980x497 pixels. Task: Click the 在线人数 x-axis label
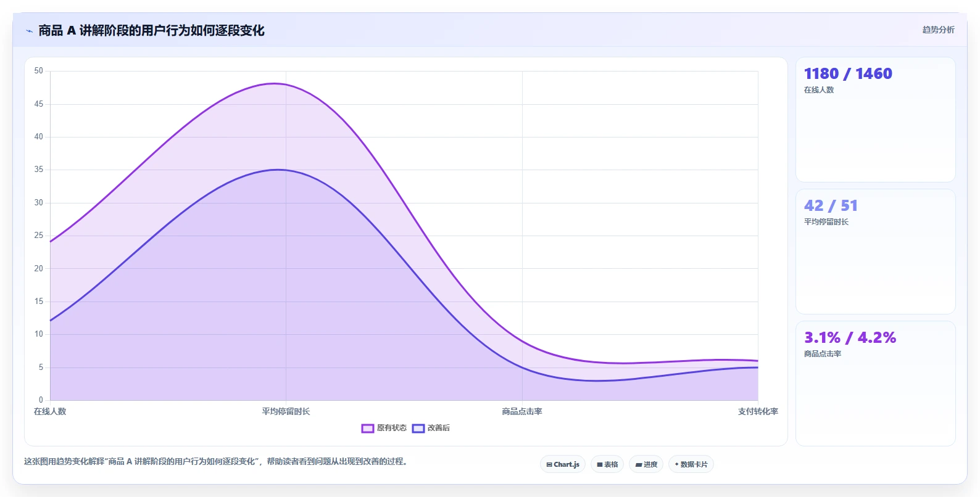[x=50, y=411]
